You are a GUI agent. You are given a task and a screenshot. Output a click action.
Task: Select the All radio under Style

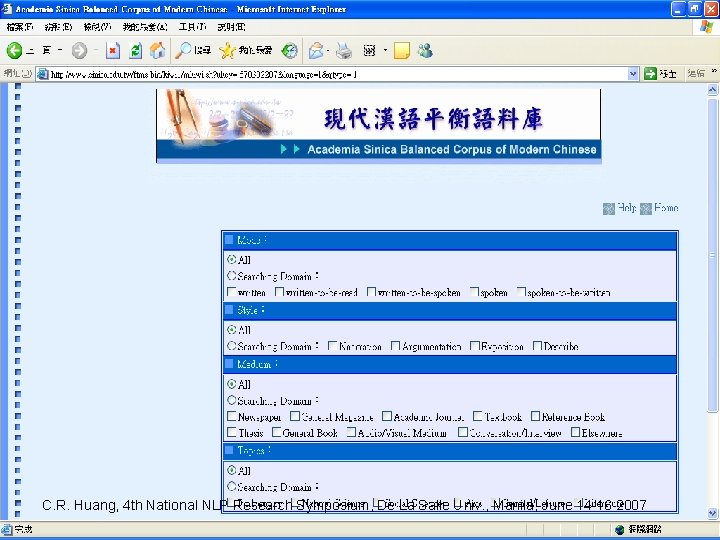231,330
